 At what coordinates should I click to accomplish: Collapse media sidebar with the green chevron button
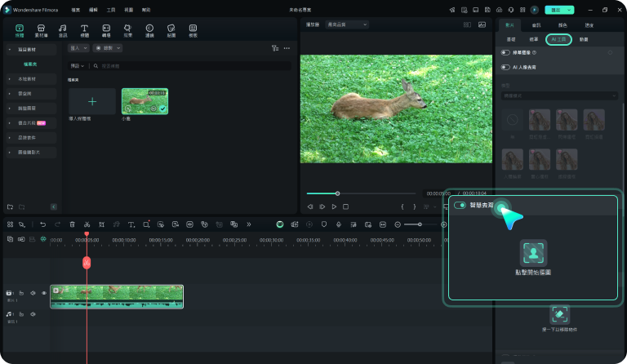[x=54, y=207]
